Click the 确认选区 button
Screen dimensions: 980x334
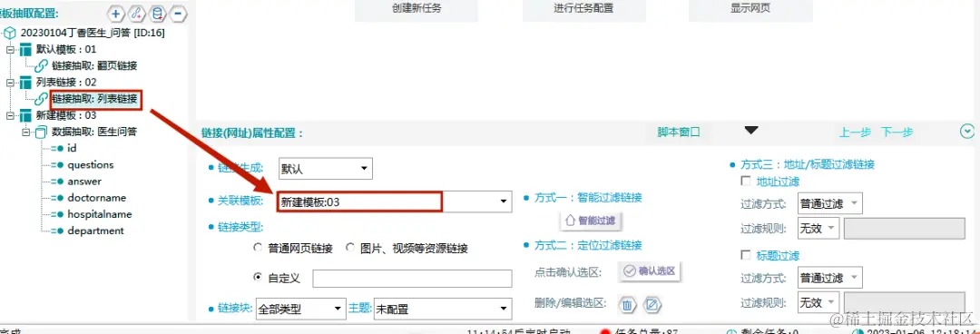(650, 270)
